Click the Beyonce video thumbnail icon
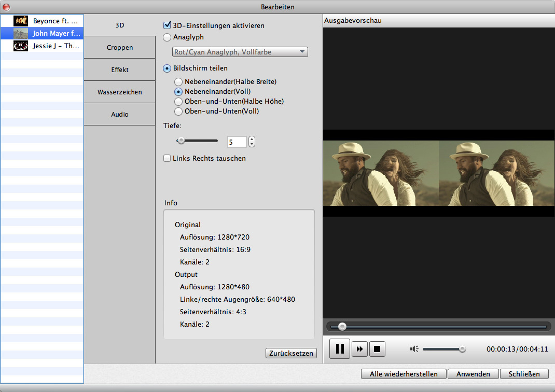This screenshot has height=392, width=555. point(21,21)
